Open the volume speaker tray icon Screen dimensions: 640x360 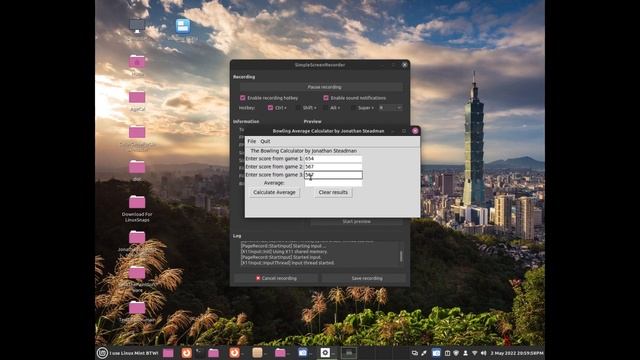484,353
